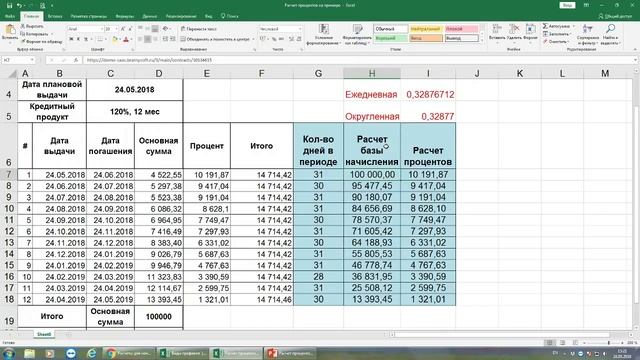Open Fill (Заполнить) dropdown
The image size is (640, 360).
[557, 34]
